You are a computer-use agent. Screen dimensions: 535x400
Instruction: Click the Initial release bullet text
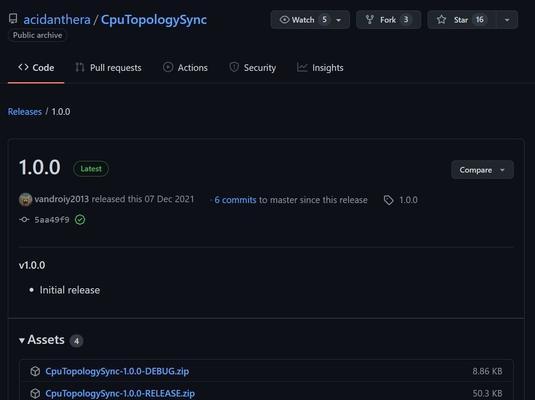70,290
